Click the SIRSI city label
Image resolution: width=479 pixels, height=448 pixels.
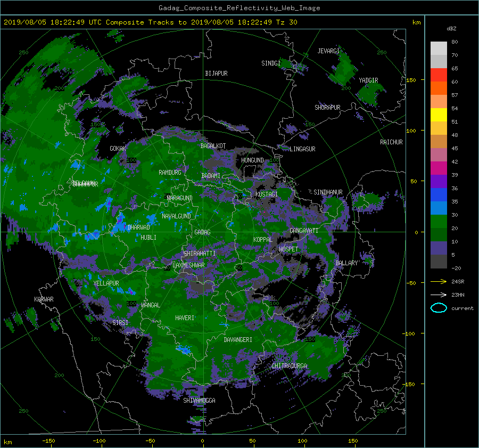coord(120,323)
